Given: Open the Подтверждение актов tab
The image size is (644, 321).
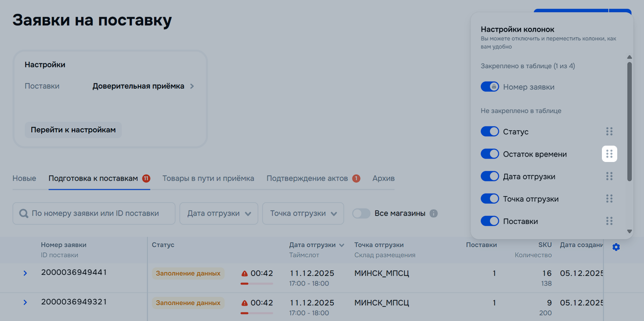Looking at the screenshot, I should click(x=307, y=178).
